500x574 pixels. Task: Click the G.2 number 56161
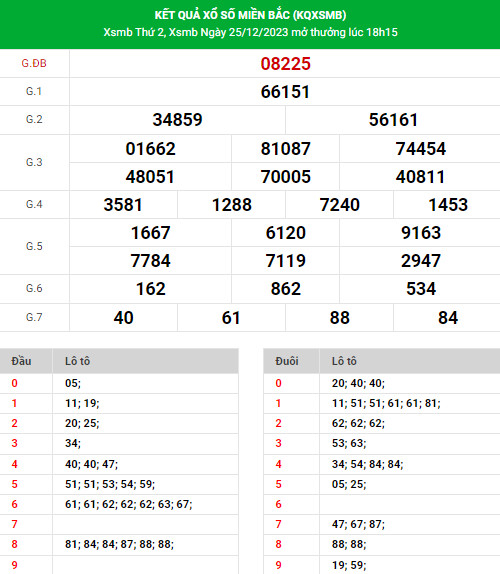pyautogui.click(x=393, y=120)
